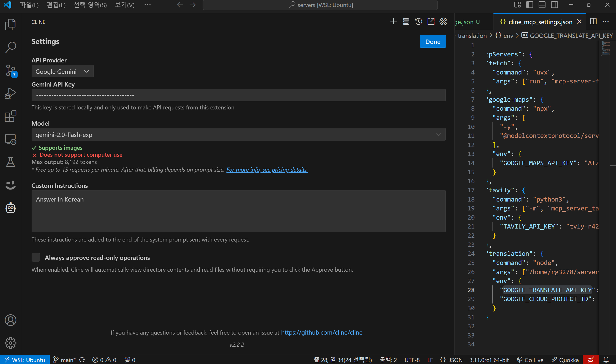Image resolution: width=616 pixels, height=364 pixels.
Task: Open Cline settings gear in panel header
Action: click(x=444, y=22)
